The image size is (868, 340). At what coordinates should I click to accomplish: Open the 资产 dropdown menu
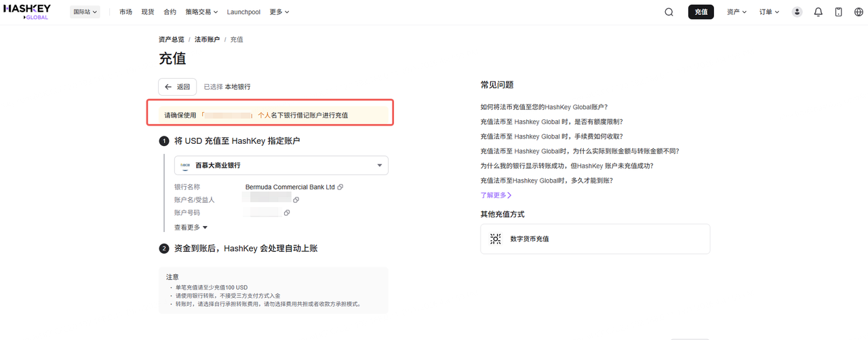[x=736, y=12]
